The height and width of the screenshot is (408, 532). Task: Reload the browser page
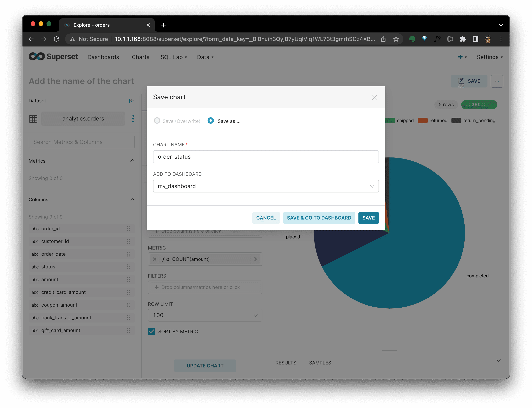click(x=57, y=39)
